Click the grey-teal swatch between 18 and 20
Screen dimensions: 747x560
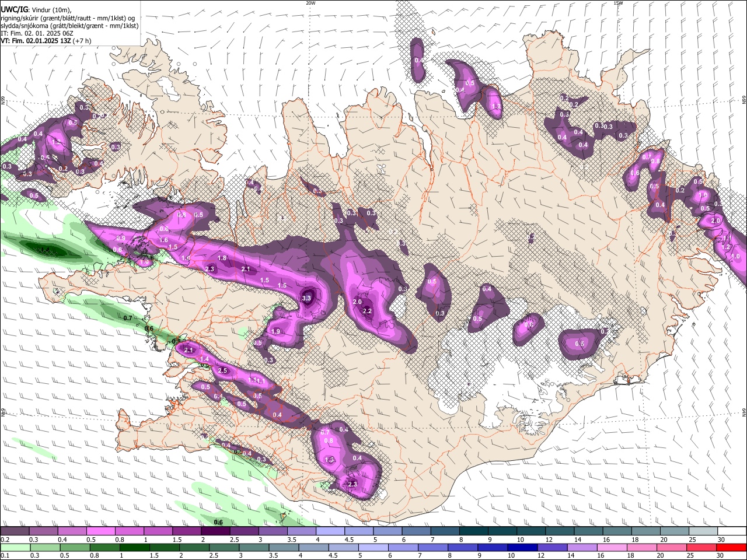[x=646, y=531]
